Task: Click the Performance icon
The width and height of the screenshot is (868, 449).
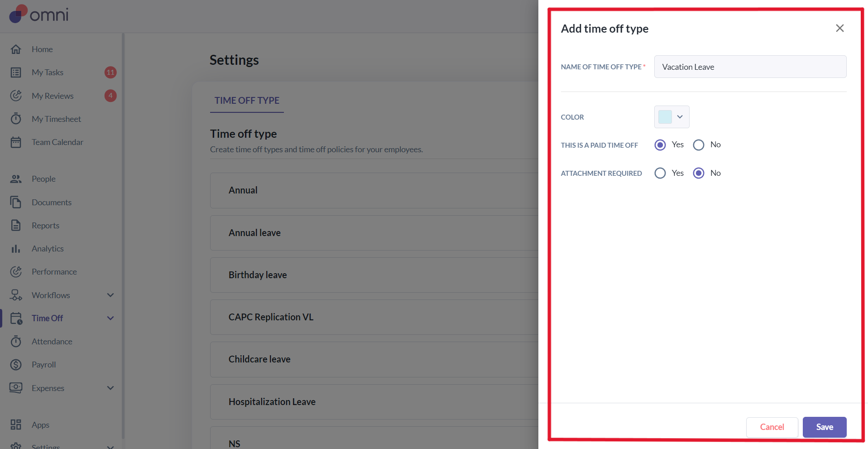Action: [x=16, y=272]
